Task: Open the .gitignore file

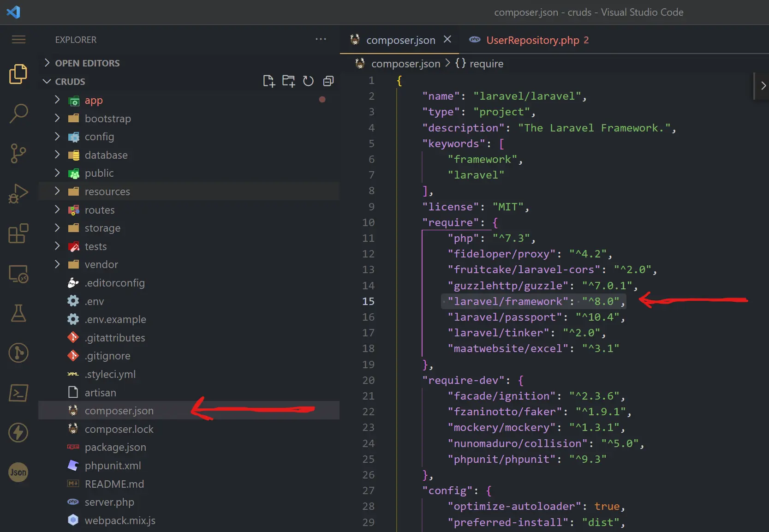Action: 189,356
